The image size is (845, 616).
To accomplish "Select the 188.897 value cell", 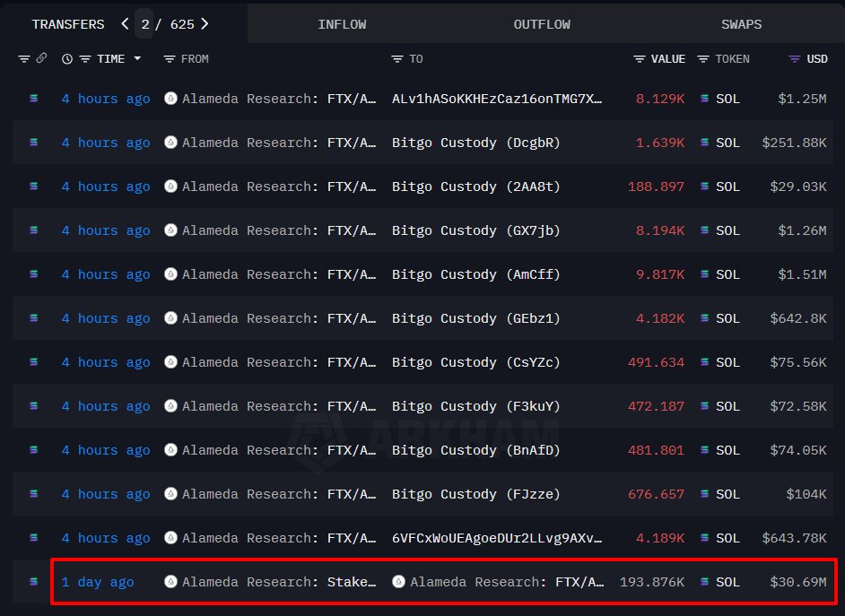I will 656,187.
